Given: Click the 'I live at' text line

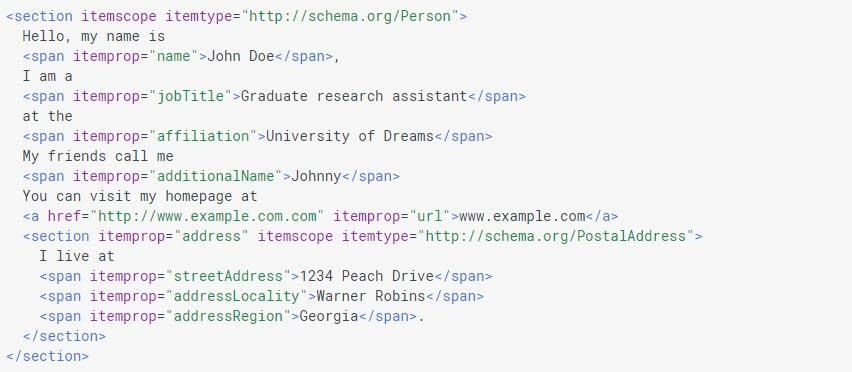Looking at the screenshot, I should pyautogui.click(x=77, y=256).
